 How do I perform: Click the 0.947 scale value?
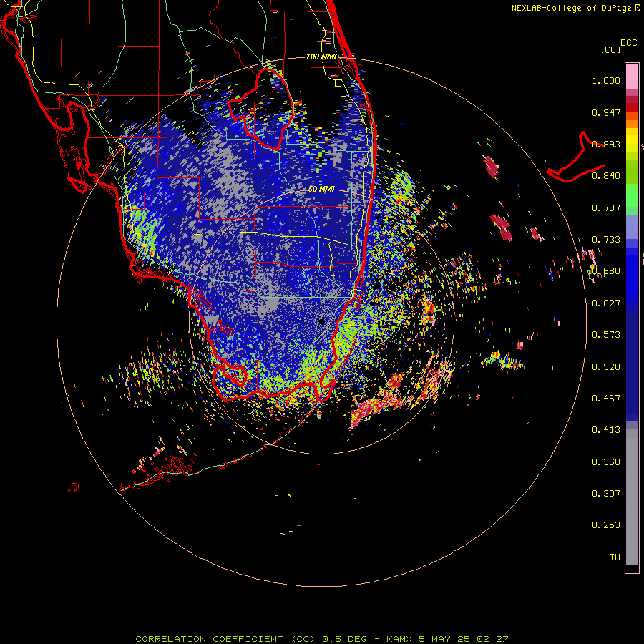click(x=606, y=112)
